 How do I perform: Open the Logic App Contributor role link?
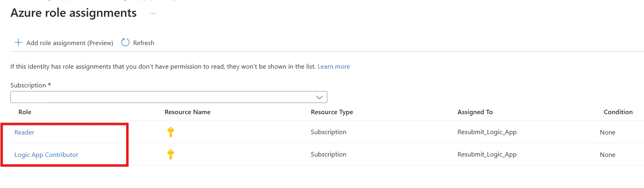click(x=46, y=154)
